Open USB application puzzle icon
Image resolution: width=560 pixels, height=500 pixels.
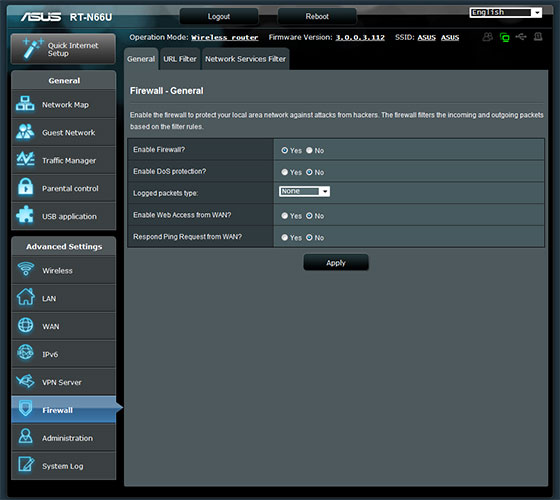[25, 215]
